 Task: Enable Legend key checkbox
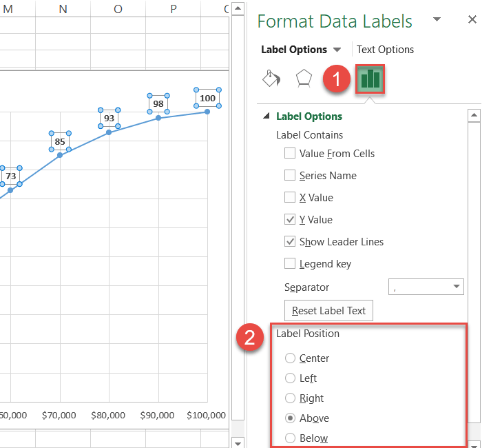290,263
